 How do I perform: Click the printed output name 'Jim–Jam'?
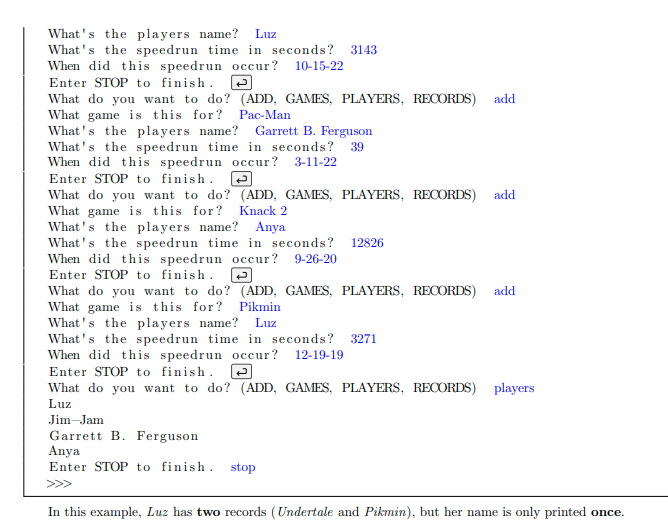tap(76, 420)
